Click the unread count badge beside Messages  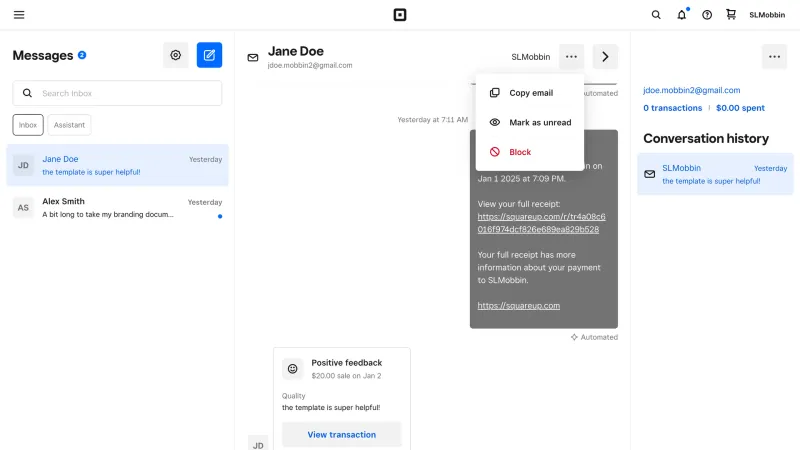(82, 55)
